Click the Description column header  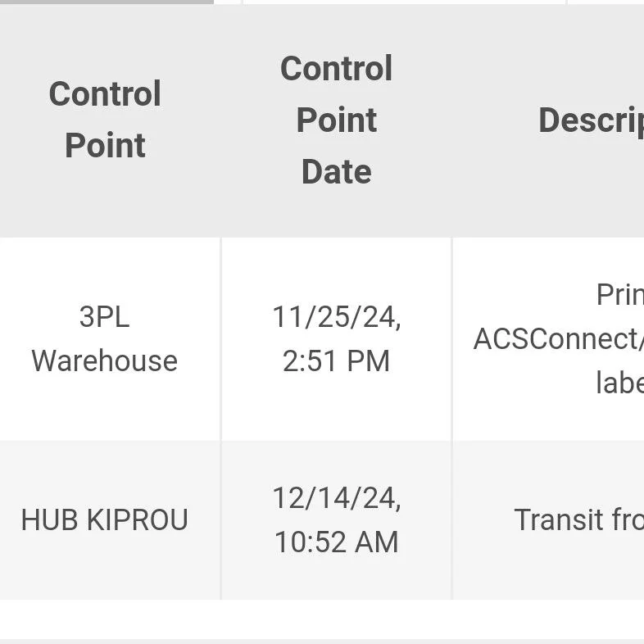tap(590, 120)
